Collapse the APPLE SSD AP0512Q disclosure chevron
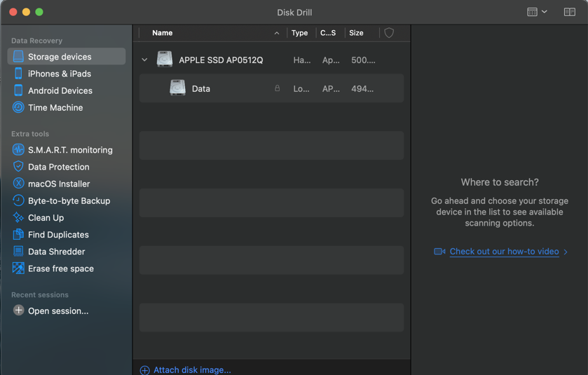This screenshot has height=375, width=588. [144, 60]
